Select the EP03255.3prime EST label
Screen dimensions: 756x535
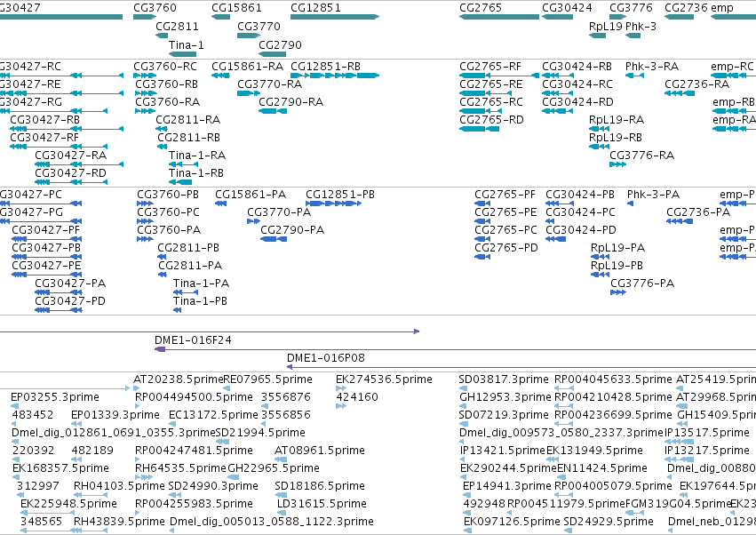(55, 397)
